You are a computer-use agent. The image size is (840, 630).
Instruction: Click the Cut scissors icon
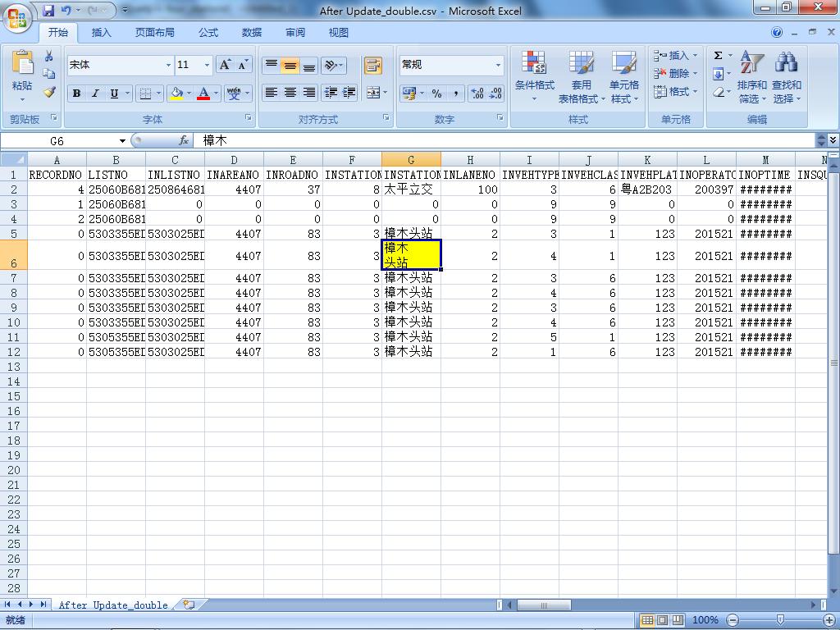(49, 57)
